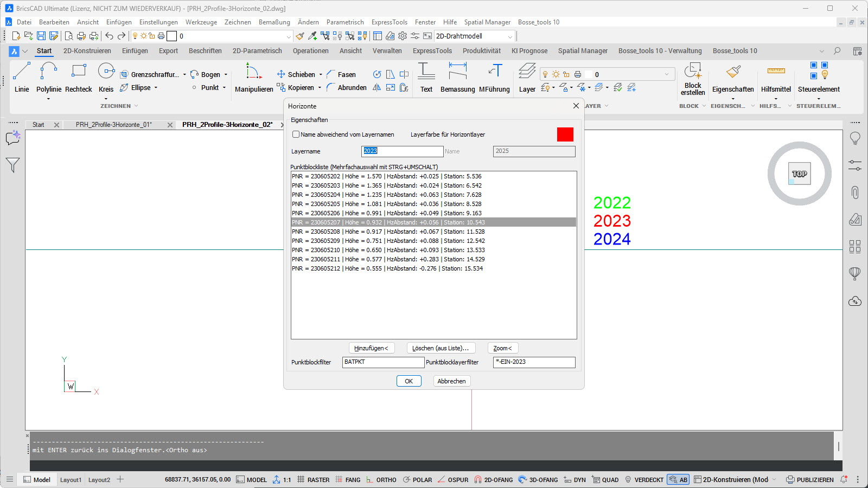The height and width of the screenshot is (488, 868).
Task: Toggle ORTHO mode in status bar
Action: [x=381, y=480]
